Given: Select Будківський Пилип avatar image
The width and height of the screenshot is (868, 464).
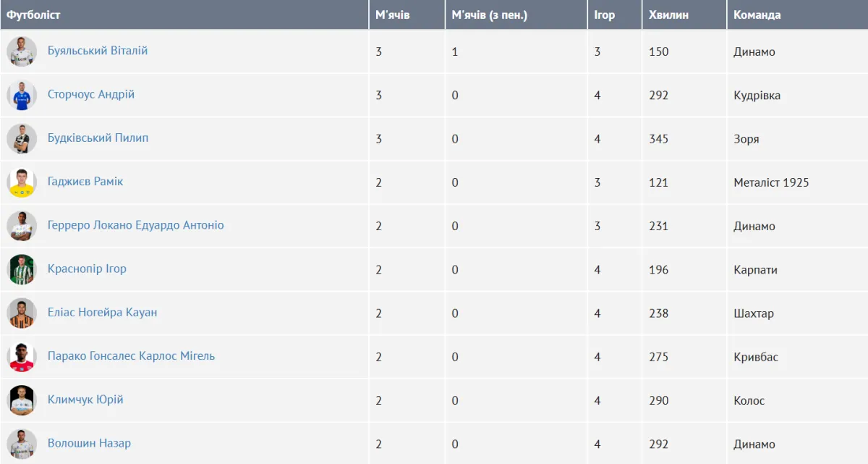Looking at the screenshot, I should tap(22, 138).
